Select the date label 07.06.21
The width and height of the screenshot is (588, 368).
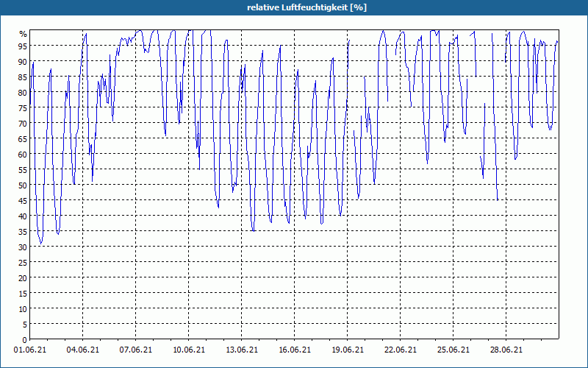(136, 350)
